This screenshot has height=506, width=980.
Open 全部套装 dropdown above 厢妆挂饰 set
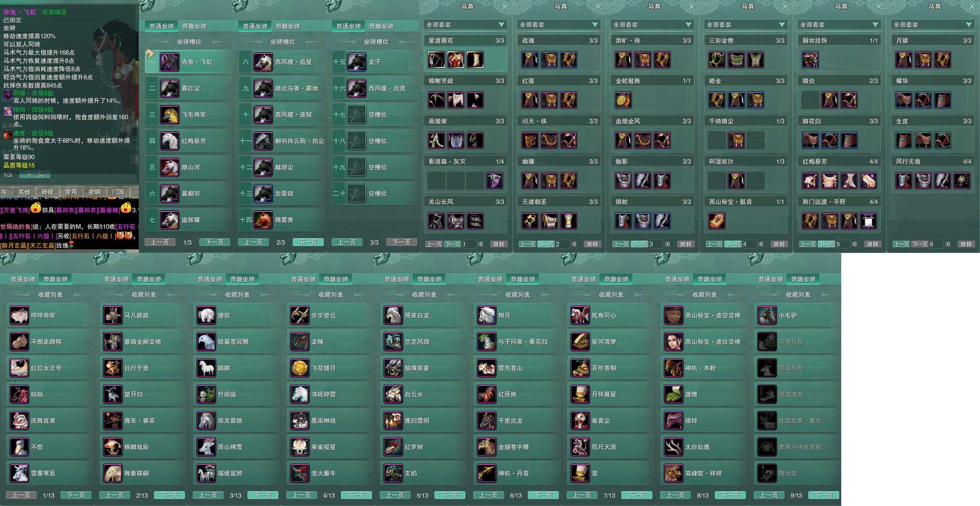[x=839, y=25]
